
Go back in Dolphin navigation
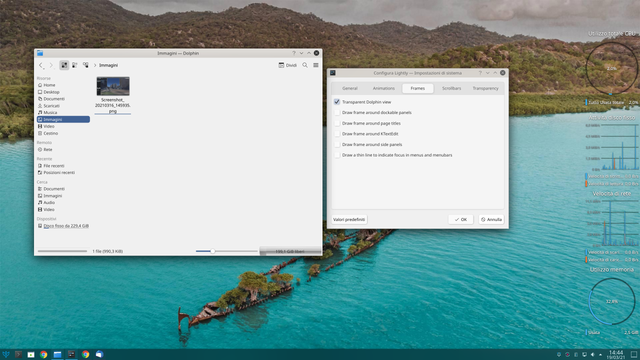(41, 65)
